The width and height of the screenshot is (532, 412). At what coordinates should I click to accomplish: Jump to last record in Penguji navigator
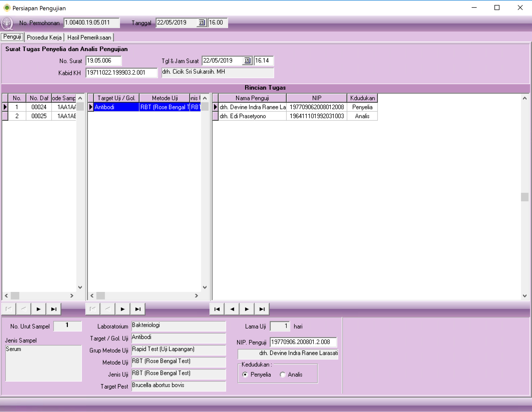point(262,309)
